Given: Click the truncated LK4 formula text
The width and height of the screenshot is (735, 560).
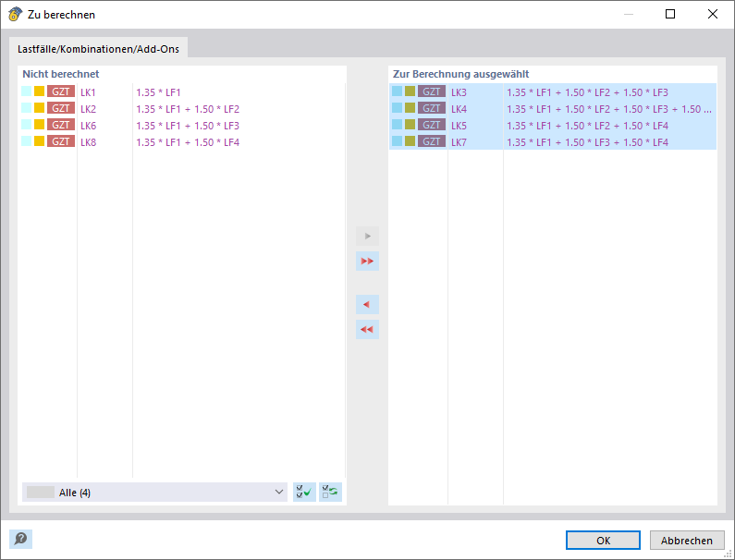Looking at the screenshot, I should click(609, 109).
